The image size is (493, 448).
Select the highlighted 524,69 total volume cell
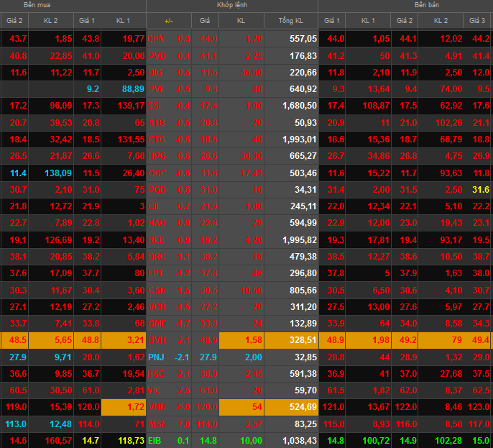(x=291, y=407)
